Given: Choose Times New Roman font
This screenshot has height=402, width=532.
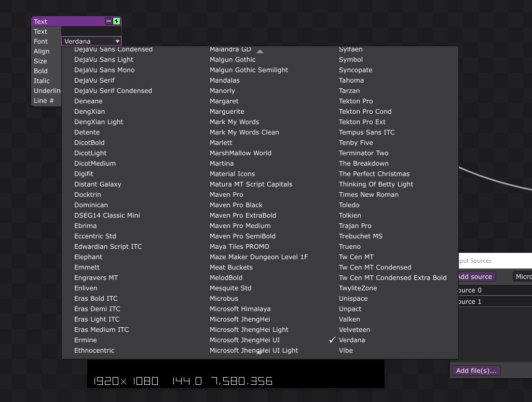Looking at the screenshot, I should coord(369,195).
